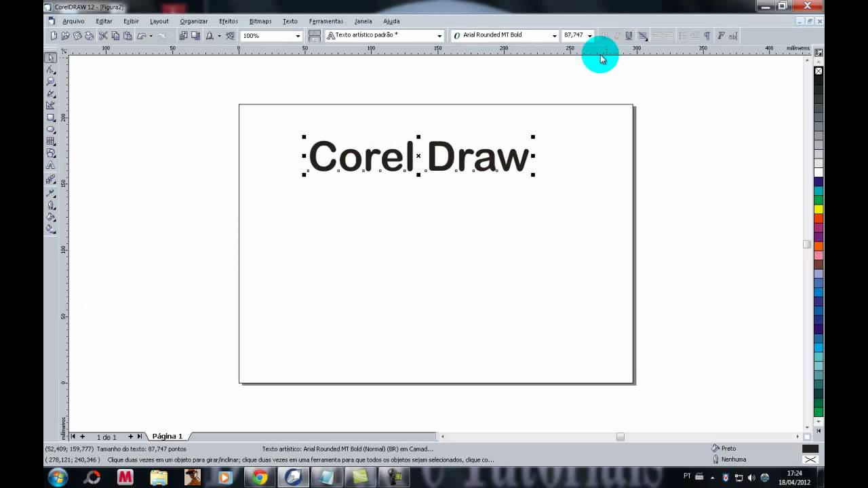Open the Windows Start button

pos(58,477)
